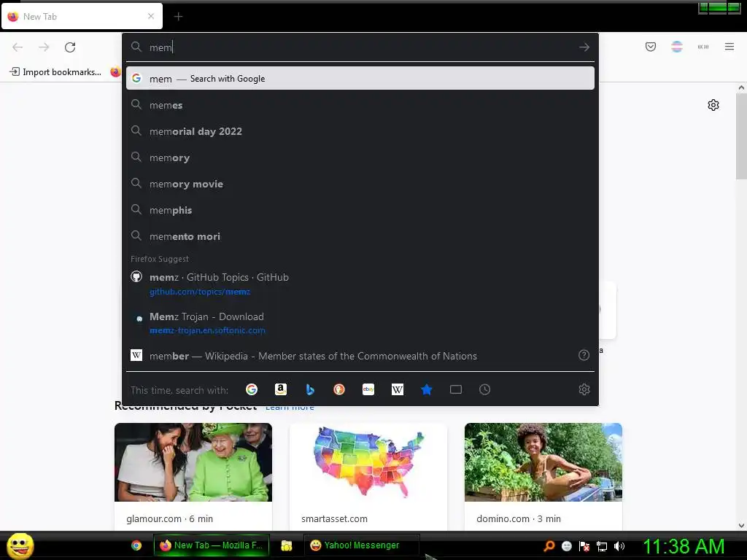Search bookmarks with the star icon

pyautogui.click(x=426, y=389)
